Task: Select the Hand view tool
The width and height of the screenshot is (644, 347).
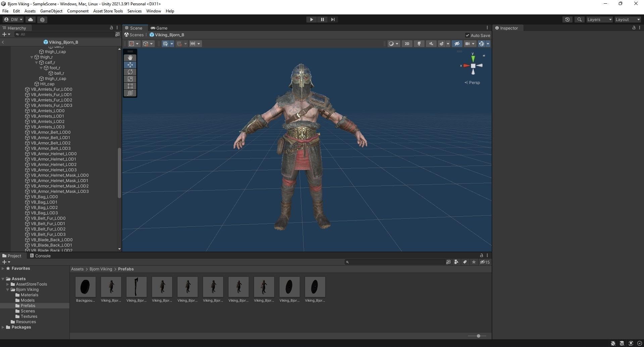Action: (130, 58)
